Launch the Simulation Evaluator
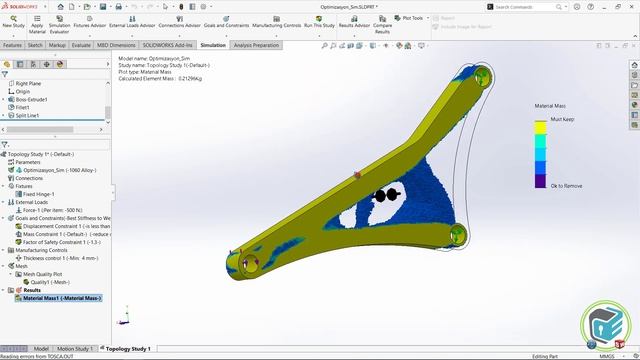Viewport: 640px width, 360px height. (59, 24)
